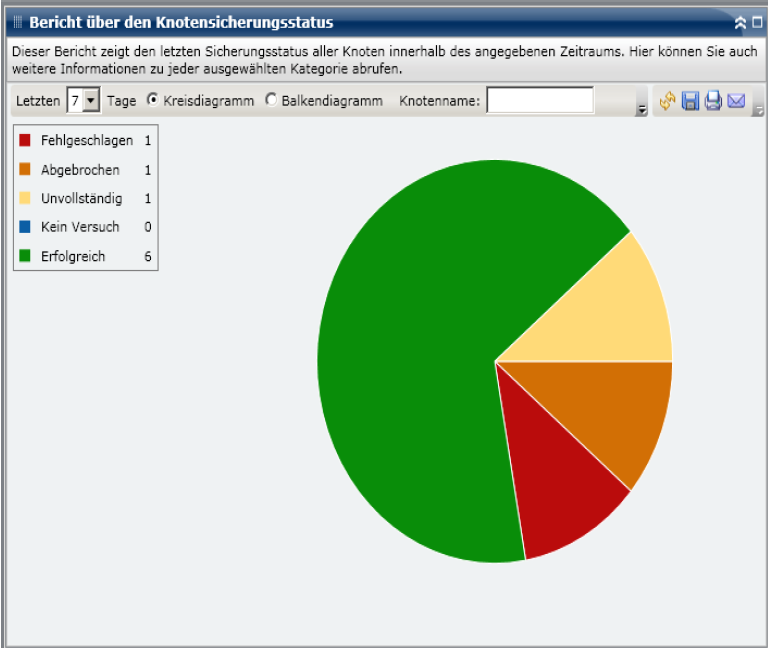Image resolution: width=768 pixels, height=648 pixels.
Task: Select the Kreisdiagramm radio button
Action: click(x=153, y=100)
